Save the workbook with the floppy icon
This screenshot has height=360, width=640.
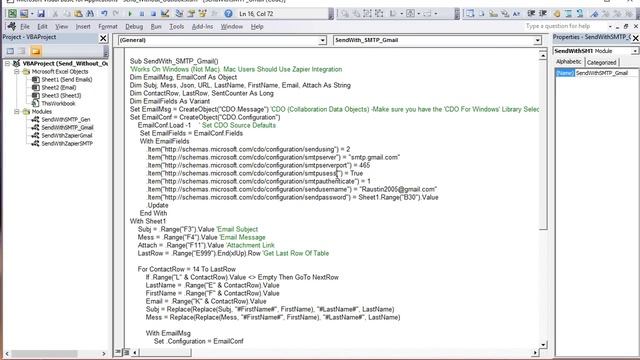tap(41, 13)
